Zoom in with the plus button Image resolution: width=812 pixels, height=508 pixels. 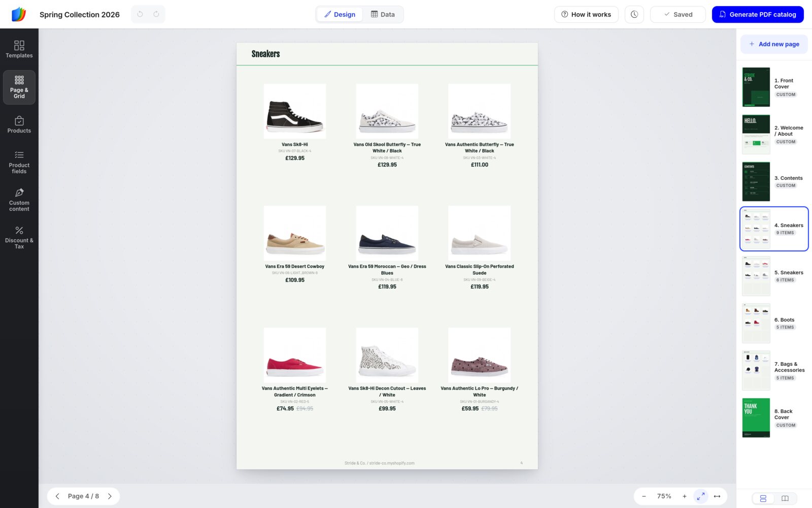click(684, 496)
